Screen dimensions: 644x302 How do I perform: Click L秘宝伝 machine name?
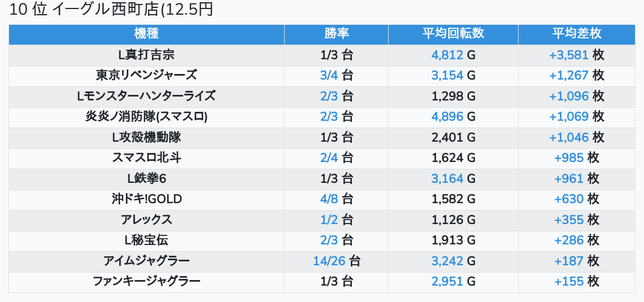(x=146, y=240)
